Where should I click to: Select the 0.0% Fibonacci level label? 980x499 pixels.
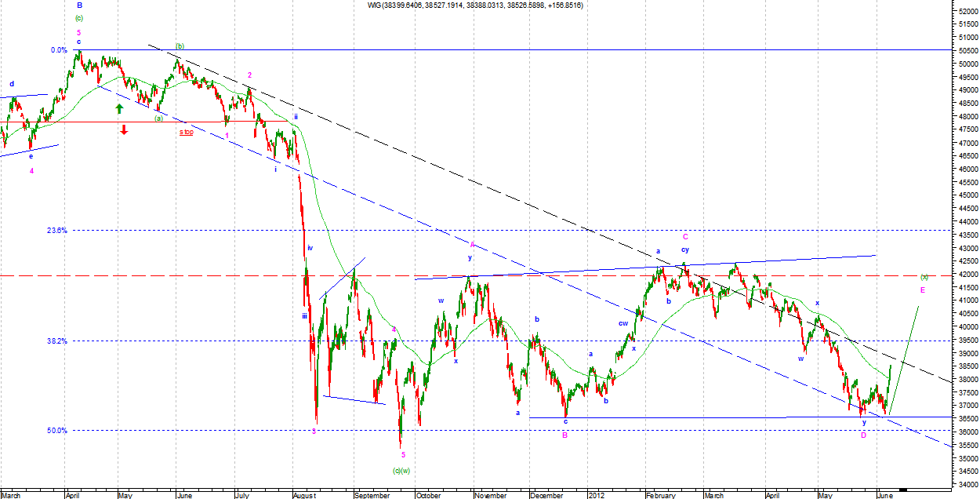click(59, 50)
